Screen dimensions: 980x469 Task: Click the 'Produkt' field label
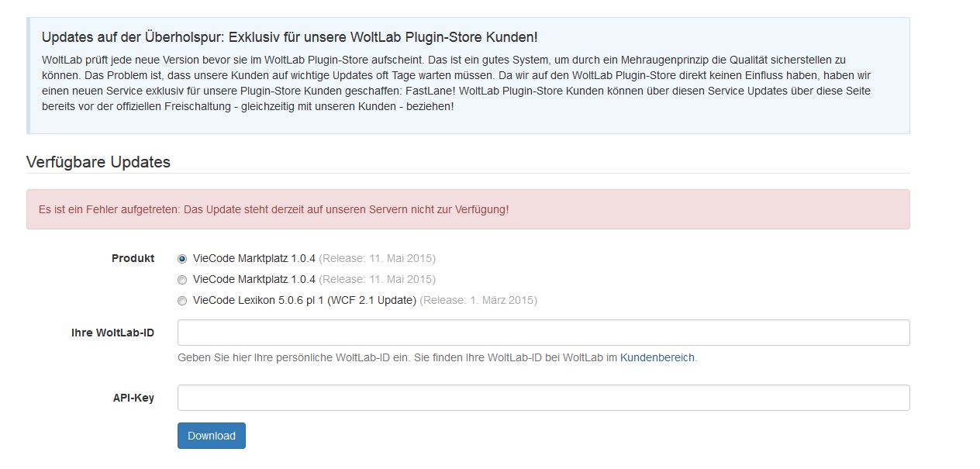coord(133,258)
